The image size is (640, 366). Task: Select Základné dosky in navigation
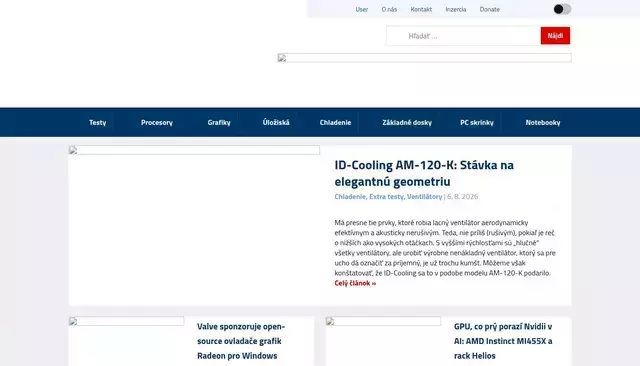[x=407, y=122]
